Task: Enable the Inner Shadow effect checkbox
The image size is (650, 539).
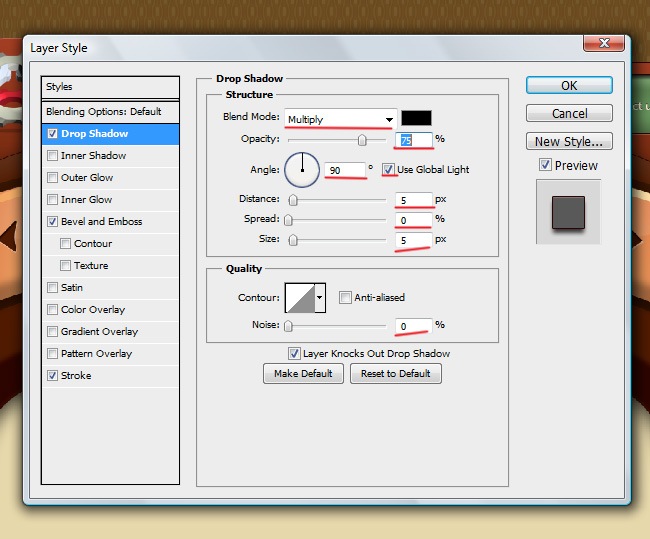Action: pyautogui.click(x=52, y=156)
